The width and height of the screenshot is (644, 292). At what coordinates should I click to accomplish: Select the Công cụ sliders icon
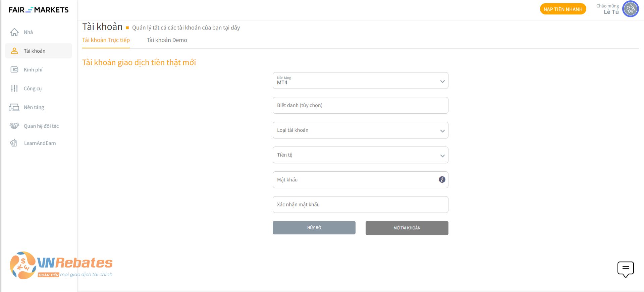coord(14,89)
